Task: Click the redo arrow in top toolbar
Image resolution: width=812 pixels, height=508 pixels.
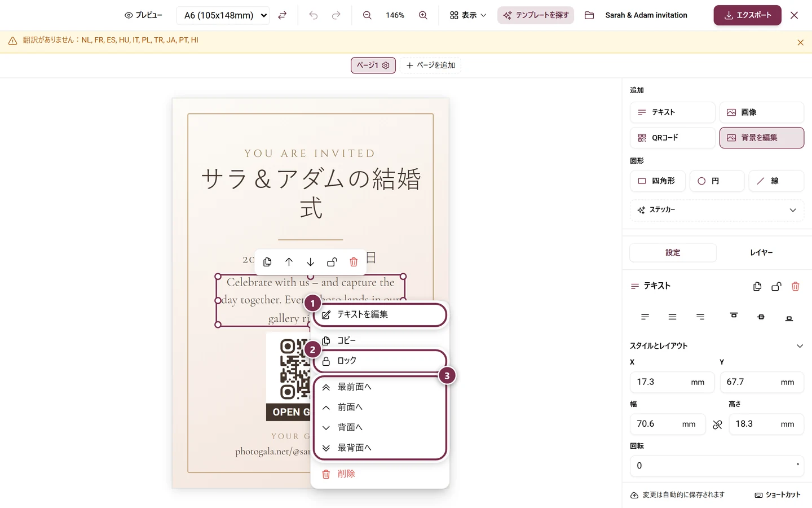Action: [336, 15]
